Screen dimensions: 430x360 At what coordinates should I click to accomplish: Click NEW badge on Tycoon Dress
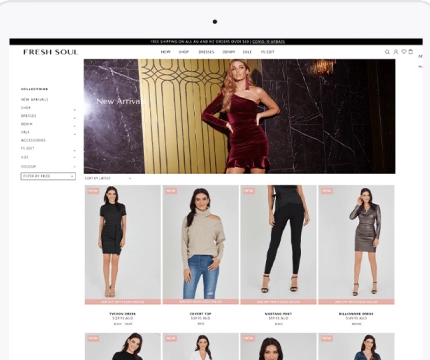pos(93,191)
